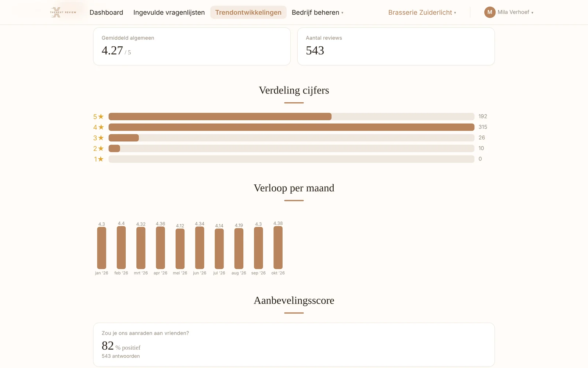Expand the Bedrijf beheren menu
Image resolution: width=588 pixels, height=368 pixels.
(x=318, y=13)
